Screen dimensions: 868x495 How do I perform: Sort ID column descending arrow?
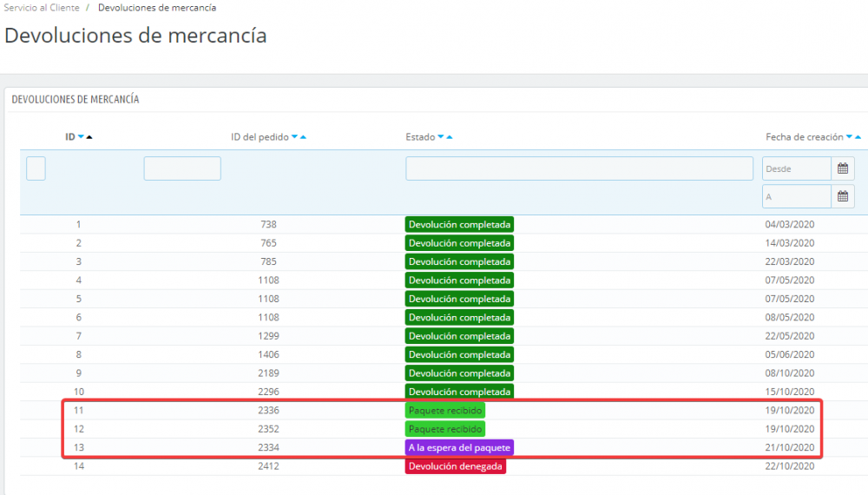click(81, 136)
